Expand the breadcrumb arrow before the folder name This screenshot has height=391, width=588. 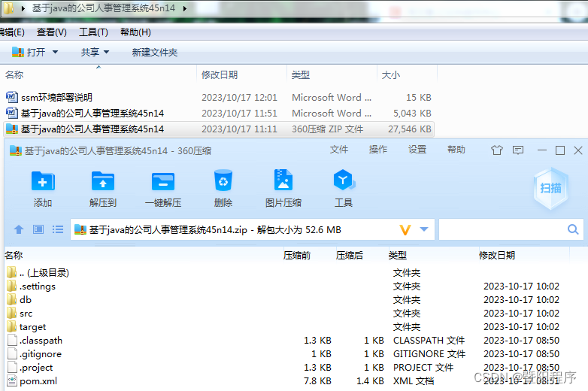[23, 8]
